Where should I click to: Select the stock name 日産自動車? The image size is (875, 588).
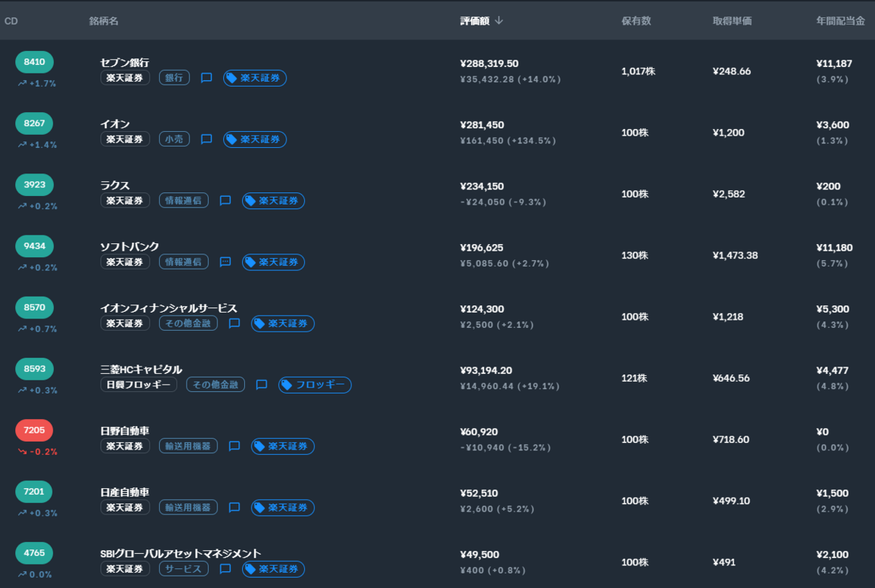click(x=125, y=492)
